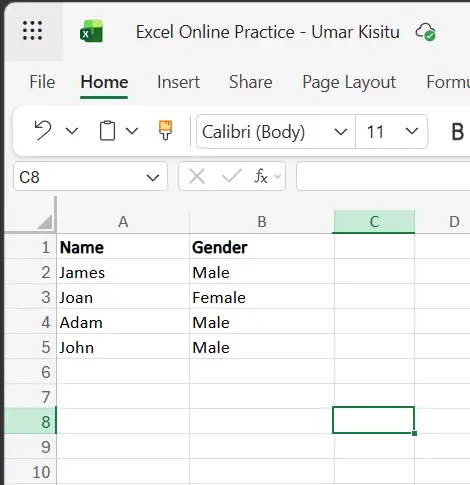Image resolution: width=470 pixels, height=485 pixels.
Task: Open the app launcher grid
Action: [32, 30]
